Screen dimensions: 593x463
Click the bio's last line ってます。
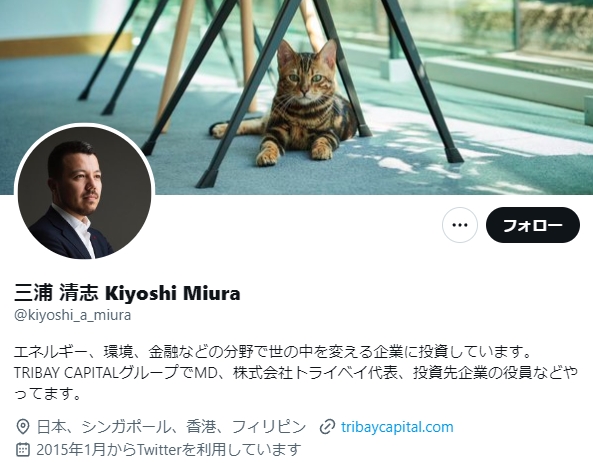[x=48, y=394]
